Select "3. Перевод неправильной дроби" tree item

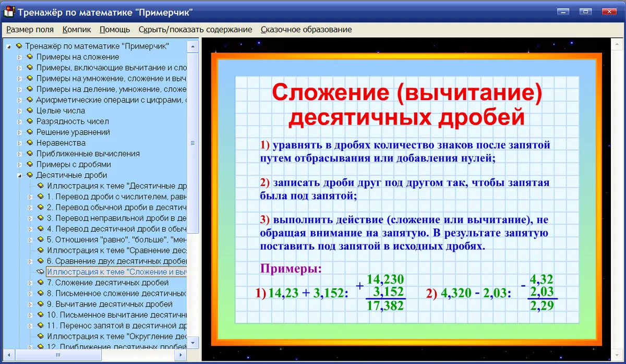[117, 218]
